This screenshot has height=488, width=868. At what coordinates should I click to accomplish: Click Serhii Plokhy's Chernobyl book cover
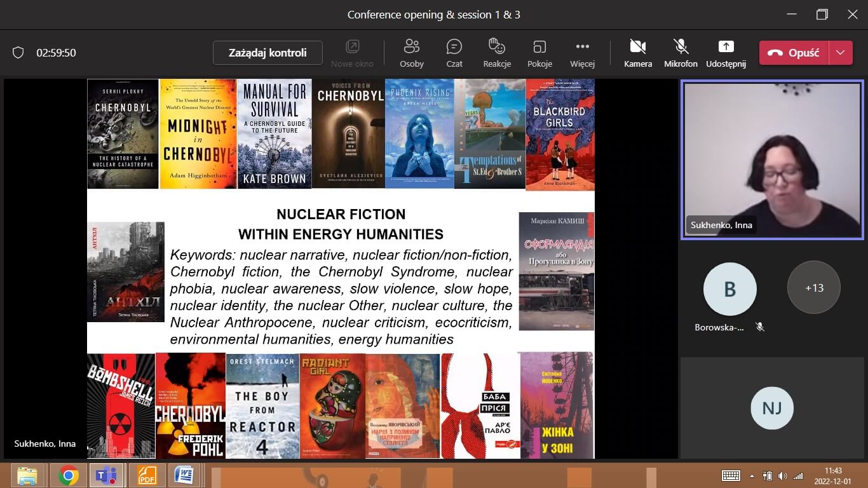pyautogui.click(x=123, y=134)
